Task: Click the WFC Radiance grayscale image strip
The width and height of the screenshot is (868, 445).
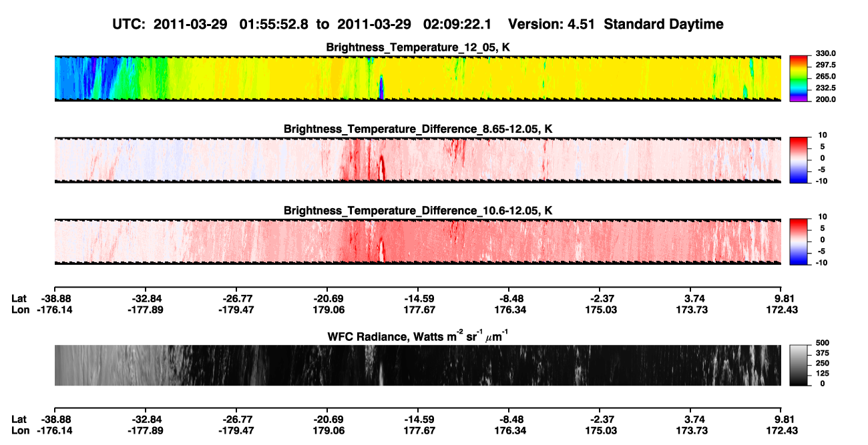Action: tap(417, 366)
